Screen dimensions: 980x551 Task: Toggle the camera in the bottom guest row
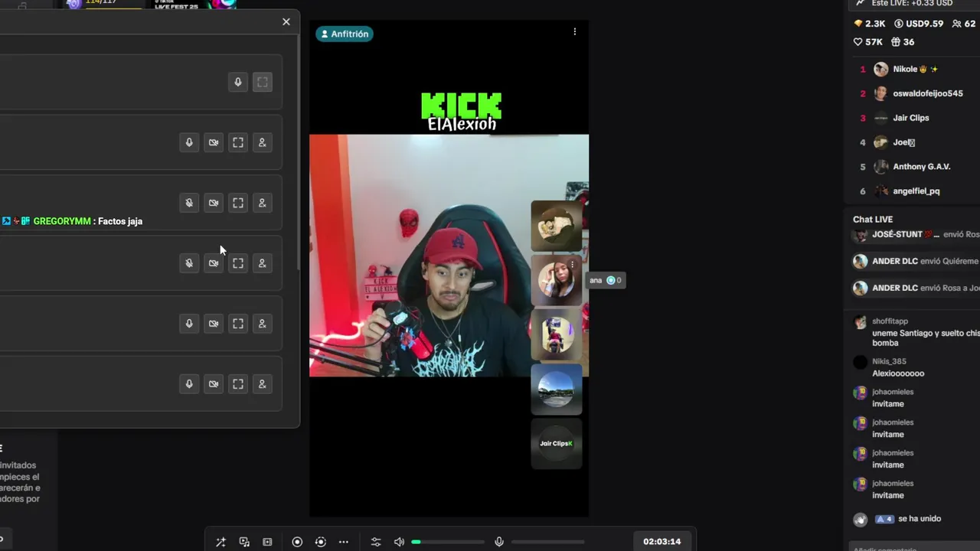pos(214,384)
